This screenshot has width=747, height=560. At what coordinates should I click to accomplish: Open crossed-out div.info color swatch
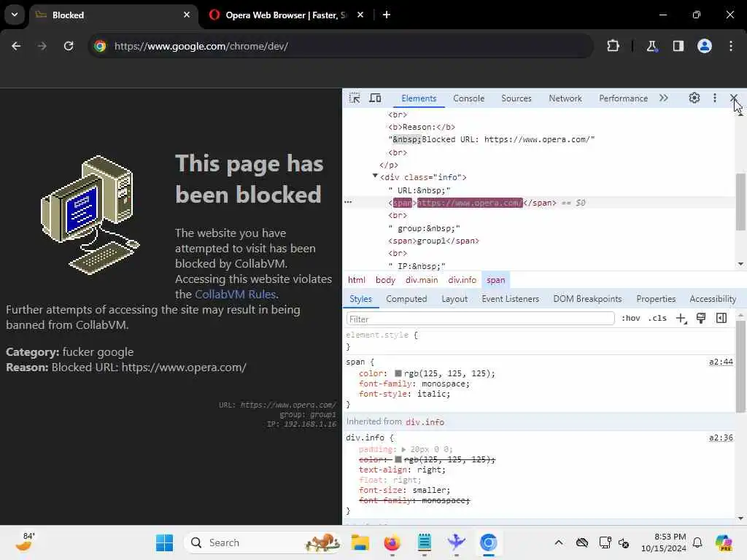coord(398,459)
